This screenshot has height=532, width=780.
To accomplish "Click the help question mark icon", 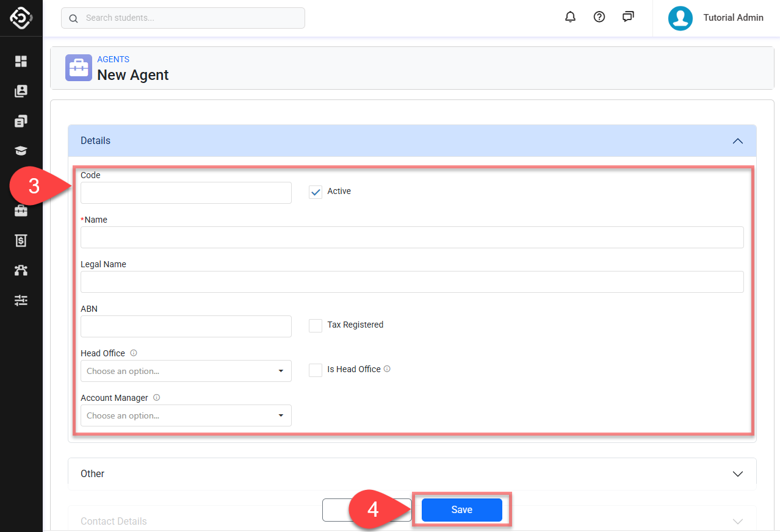I will [599, 17].
